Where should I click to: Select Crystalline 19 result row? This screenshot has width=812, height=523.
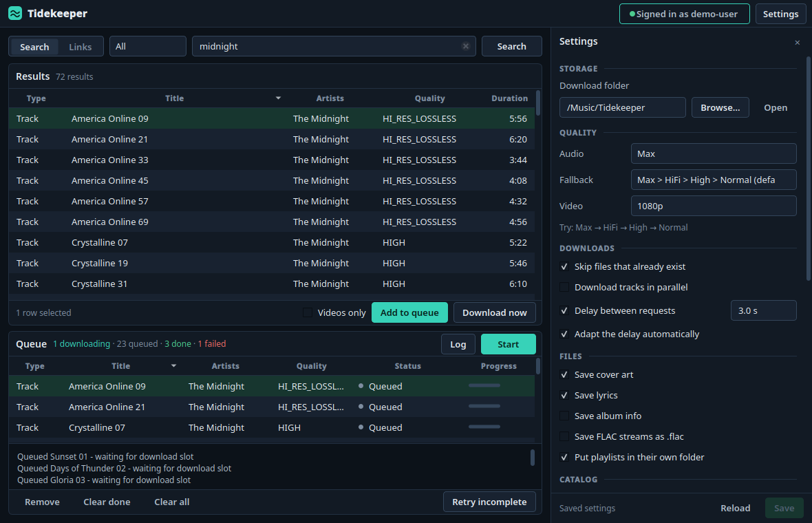click(x=272, y=263)
